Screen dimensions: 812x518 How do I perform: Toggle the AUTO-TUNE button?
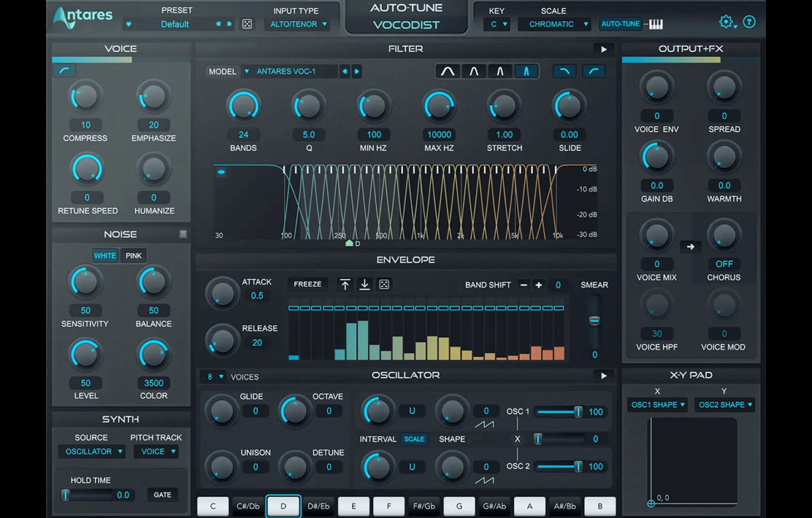pyautogui.click(x=620, y=24)
